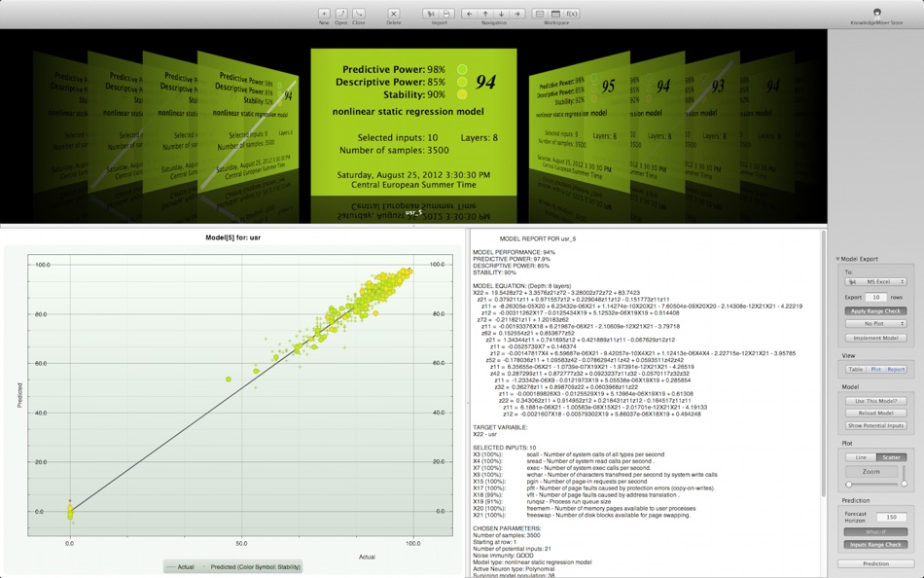
Task: Click the 'Actual' legend entry
Action: [x=180, y=566]
